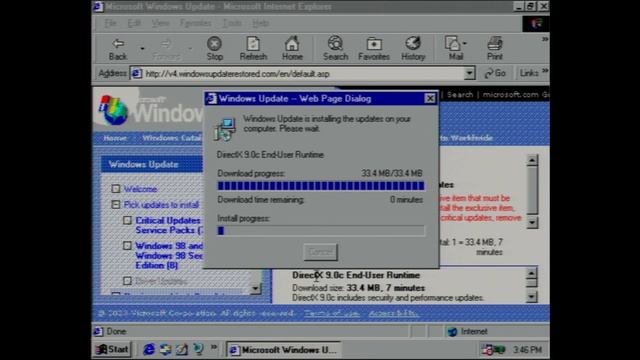Screen dimensions: 640x360
Task: Click the sidebar scroll down arrow
Action: click(256, 289)
